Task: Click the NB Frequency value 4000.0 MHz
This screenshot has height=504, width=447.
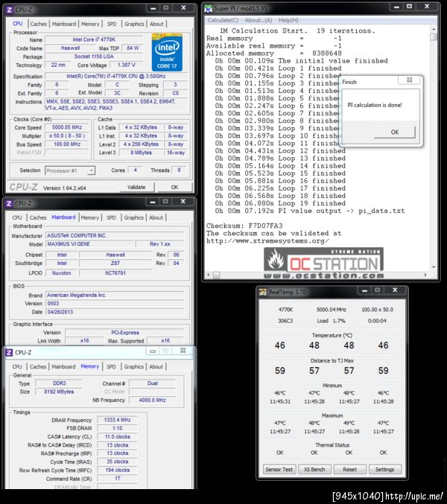Action: coord(153,401)
